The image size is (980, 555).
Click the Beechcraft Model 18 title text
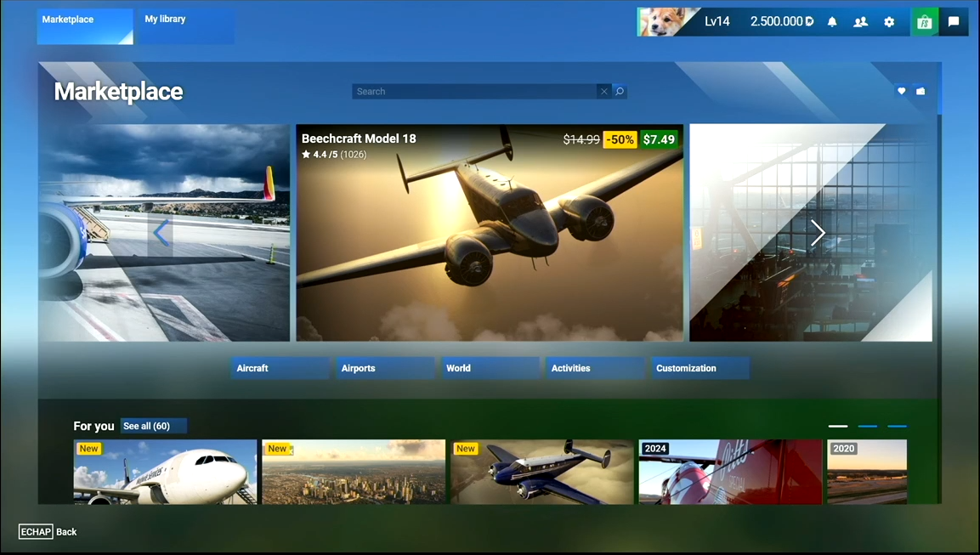(359, 139)
